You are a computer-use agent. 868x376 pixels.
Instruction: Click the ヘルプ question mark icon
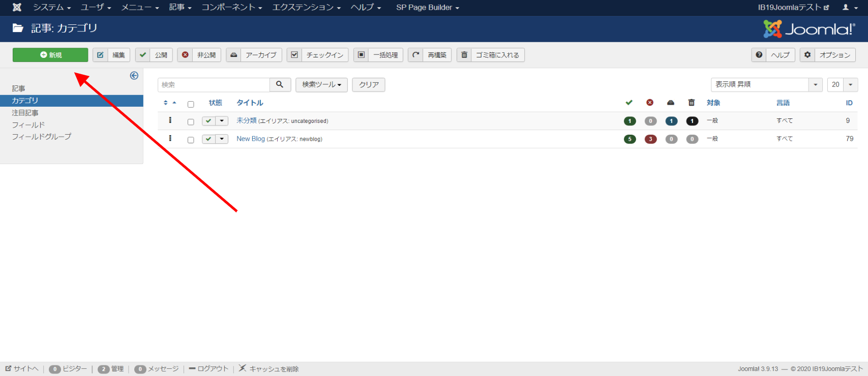(x=759, y=55)
